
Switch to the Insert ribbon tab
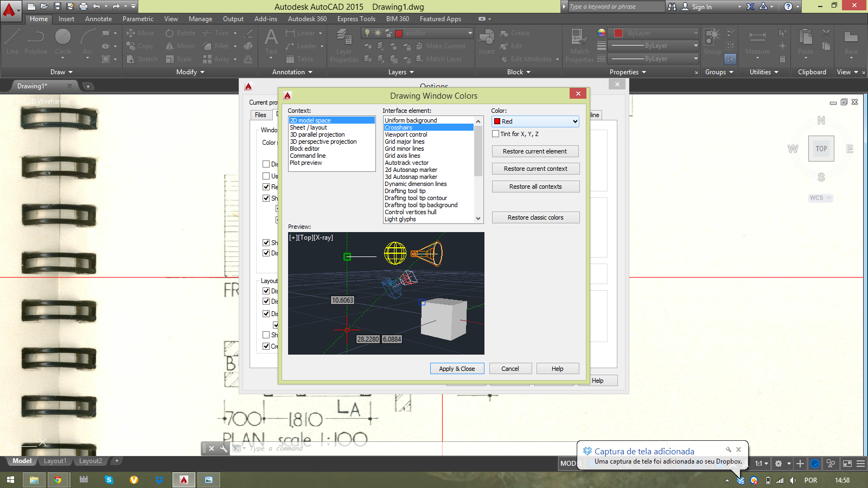click(66, 19)
